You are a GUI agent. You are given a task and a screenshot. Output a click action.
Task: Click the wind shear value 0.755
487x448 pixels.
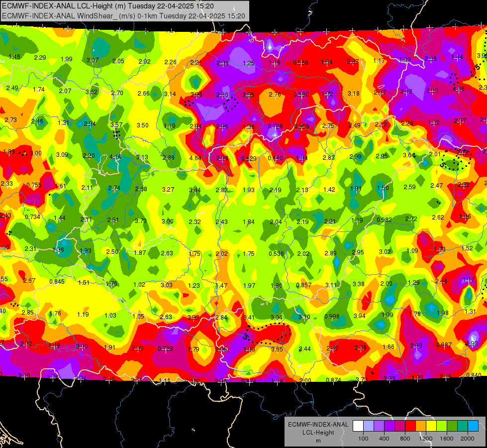[34, 185]
